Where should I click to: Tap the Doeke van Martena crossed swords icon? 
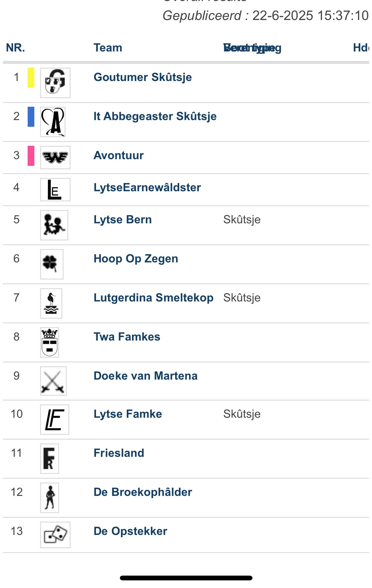(53, 381)
